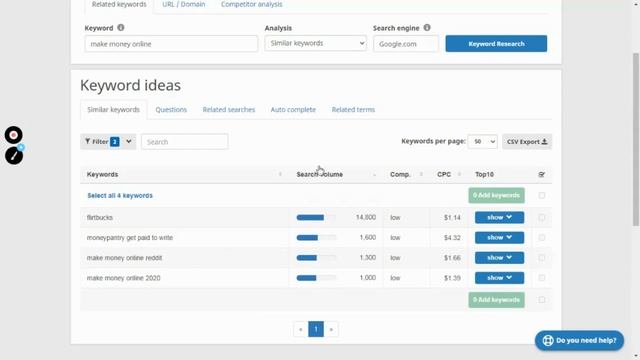Select the Similar keywords tab under Keyword ideas
This screenshot has height=360, width=640.
tap(113, 109)
